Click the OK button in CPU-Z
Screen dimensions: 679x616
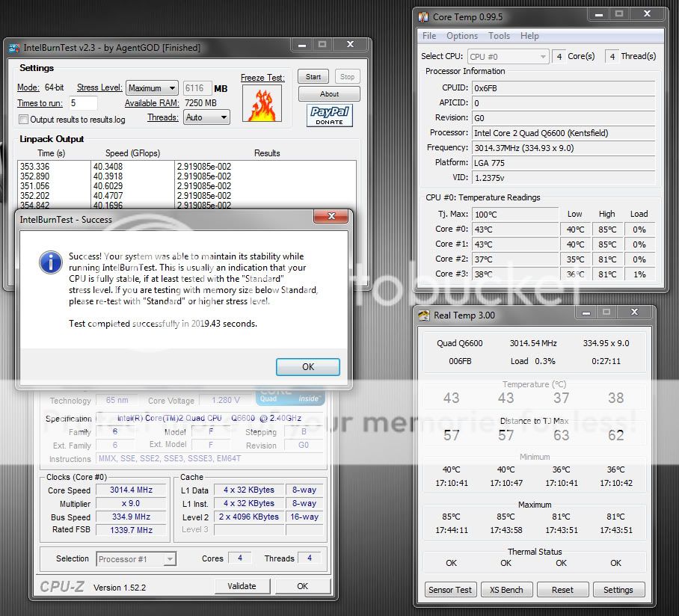(x=303, y=586)
